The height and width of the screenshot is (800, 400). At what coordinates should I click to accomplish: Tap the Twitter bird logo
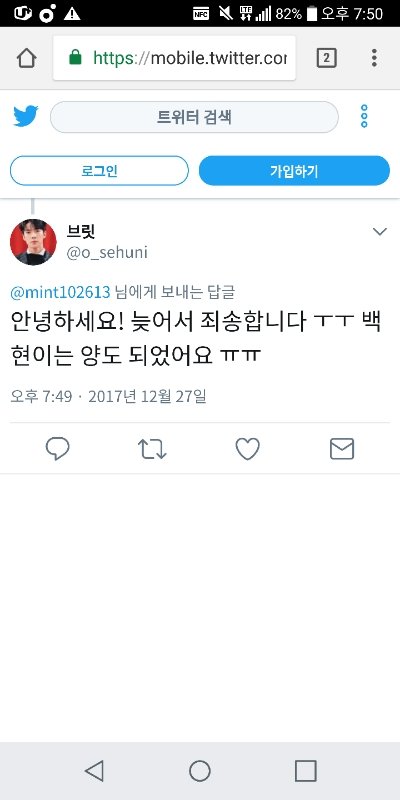(26, 117)
